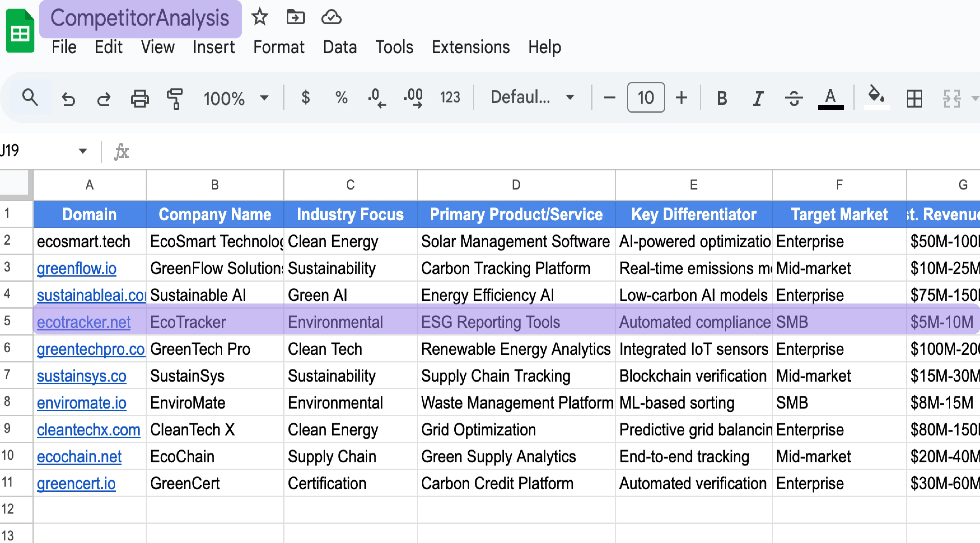Open the fill color picker
Screen dimensions: 980x543
pyautogui.click(x=876, y=97)
